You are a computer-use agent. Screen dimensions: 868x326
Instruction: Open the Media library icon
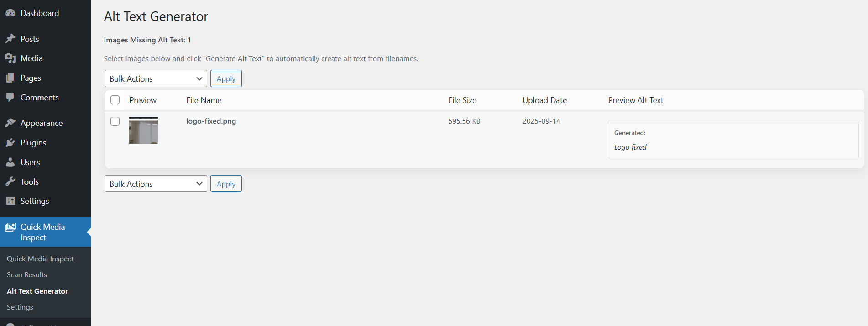coord(10,58)
